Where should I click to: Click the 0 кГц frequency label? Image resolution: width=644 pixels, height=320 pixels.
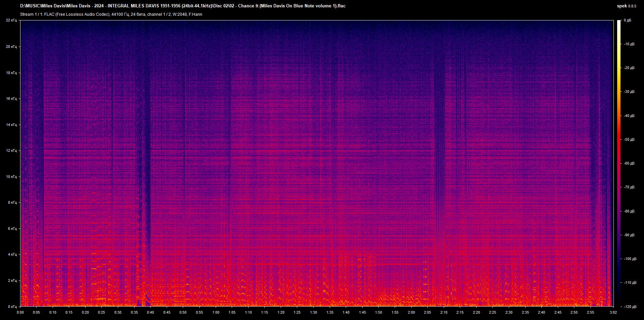click(x=12, y=307)
